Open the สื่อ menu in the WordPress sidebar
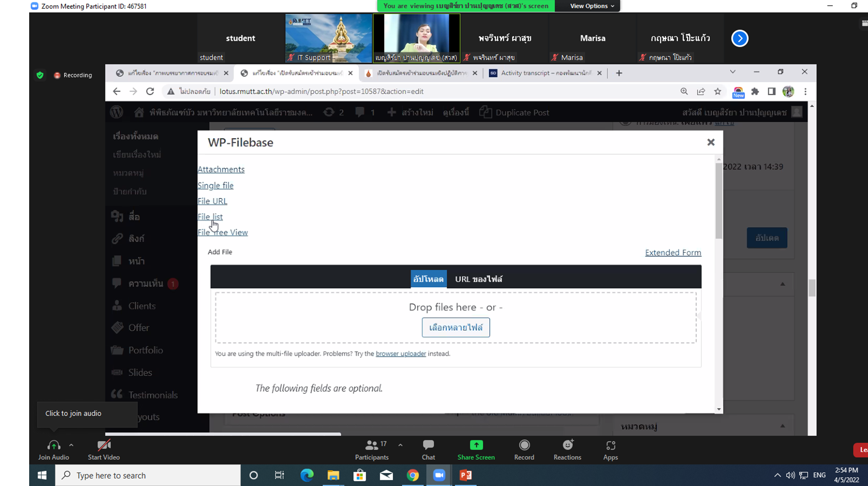Image resolution: width=868 pixels, height=486 pixels. [x=134, y=216]
